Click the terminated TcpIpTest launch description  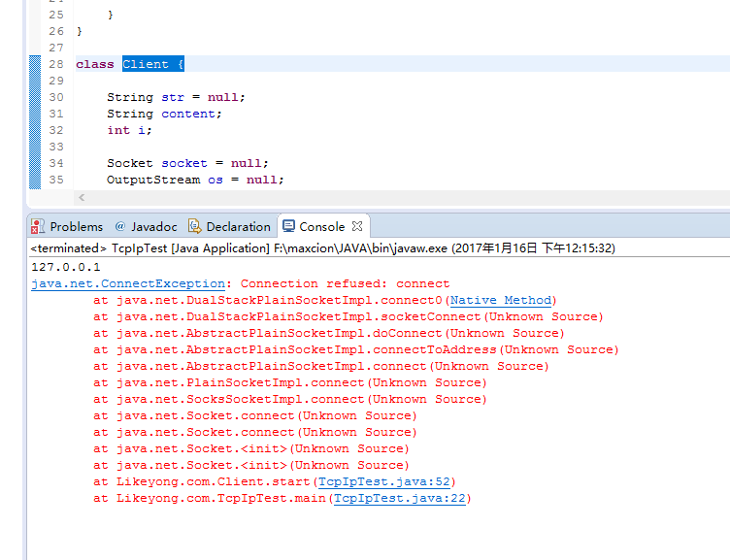click(322, 248)
